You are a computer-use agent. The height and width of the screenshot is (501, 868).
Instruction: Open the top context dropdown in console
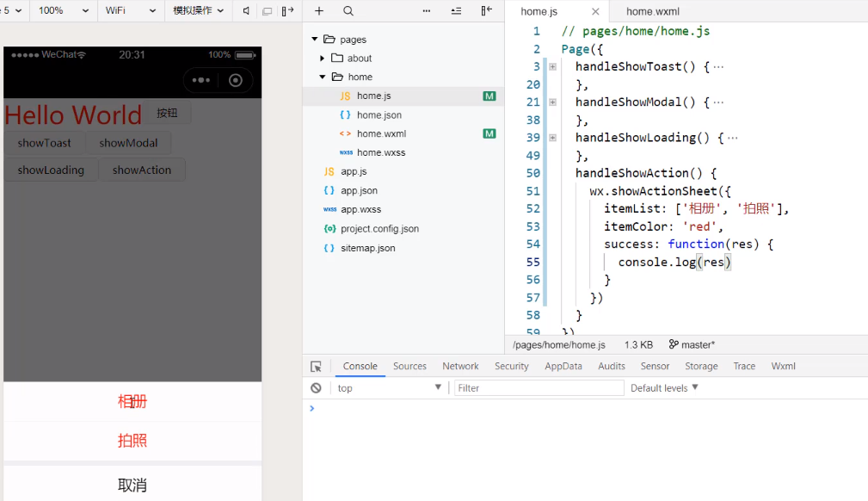click(x=389, y=388)
